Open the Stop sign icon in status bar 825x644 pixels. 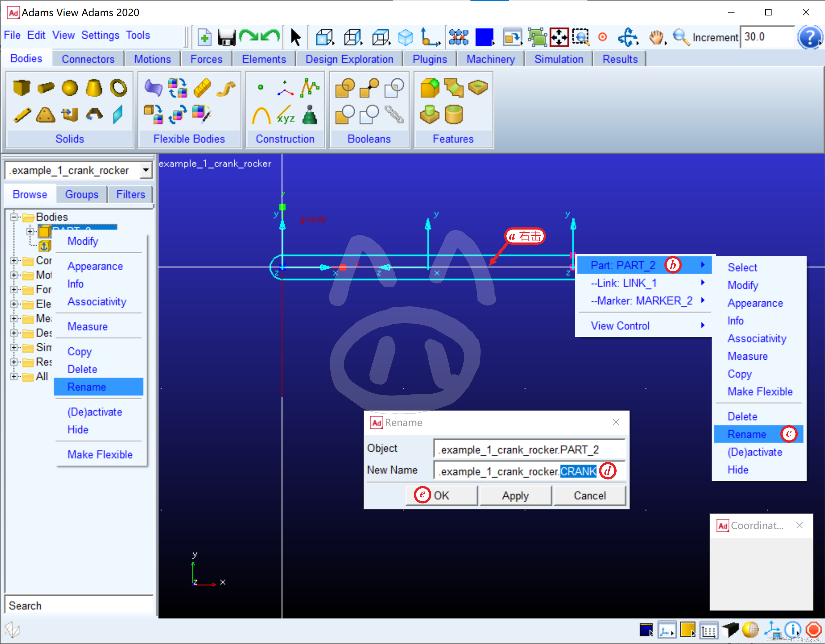pyautogui.click(x=814, y=629)
